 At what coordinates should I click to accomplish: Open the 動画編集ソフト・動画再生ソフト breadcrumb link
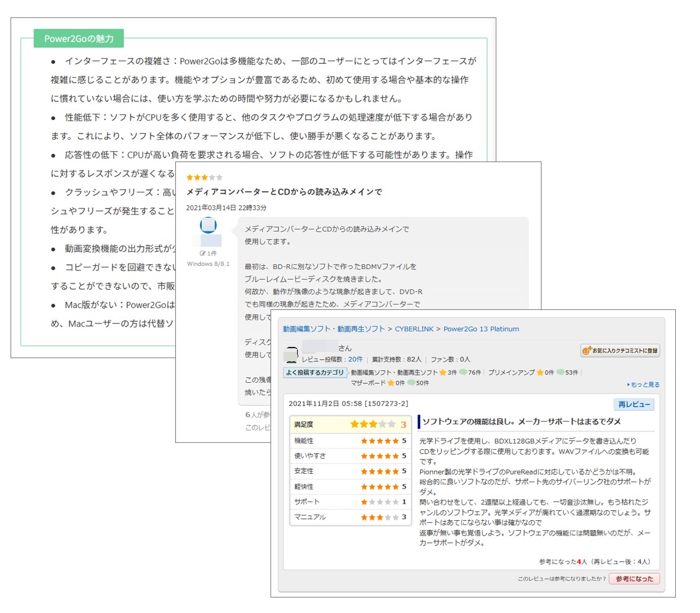click(x=334, y=329)
